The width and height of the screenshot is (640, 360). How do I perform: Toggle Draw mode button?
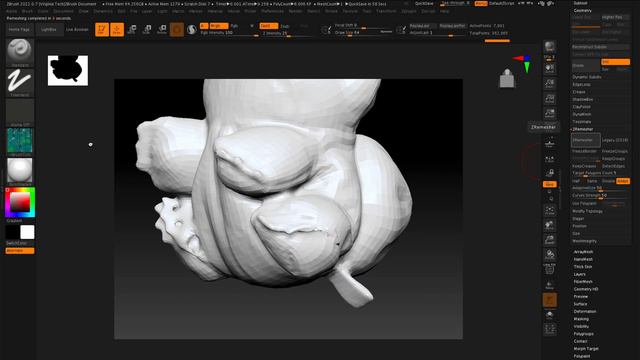117,29
